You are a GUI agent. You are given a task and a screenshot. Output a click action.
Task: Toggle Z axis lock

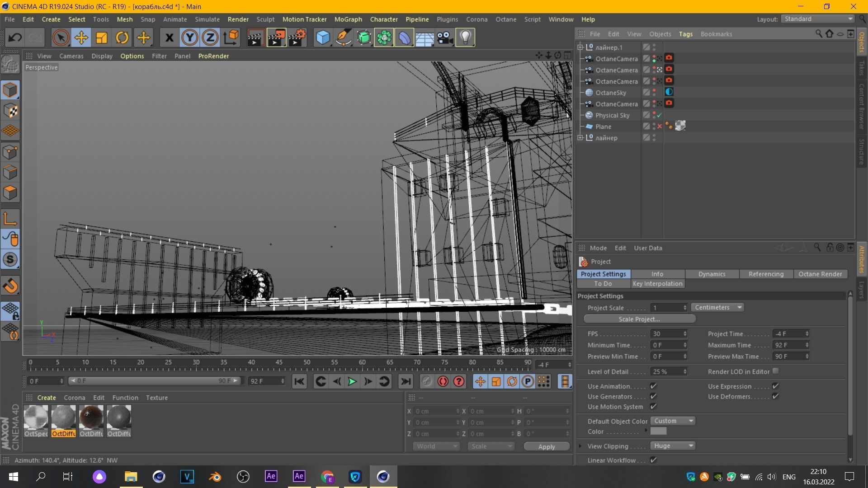coord(210,38)
